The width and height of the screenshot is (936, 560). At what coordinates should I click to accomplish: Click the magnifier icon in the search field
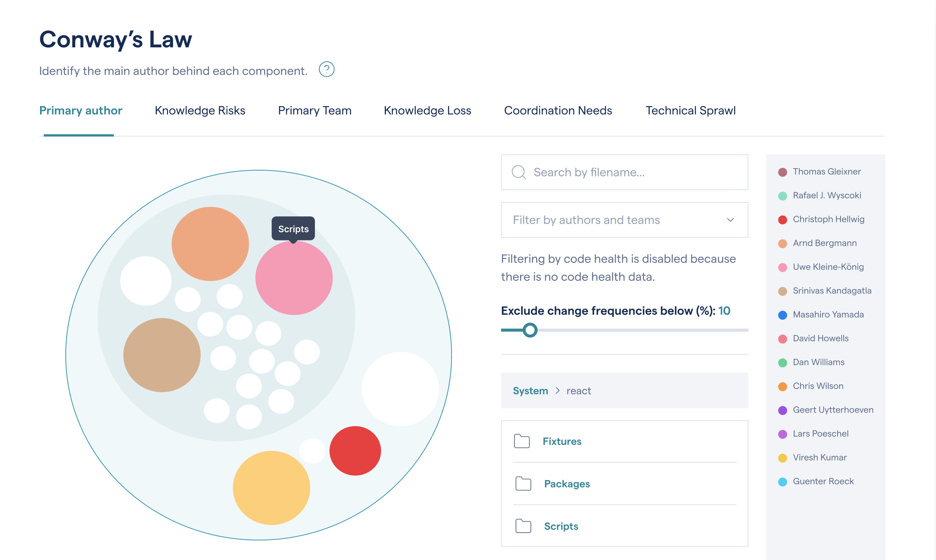tap(518, 172)
